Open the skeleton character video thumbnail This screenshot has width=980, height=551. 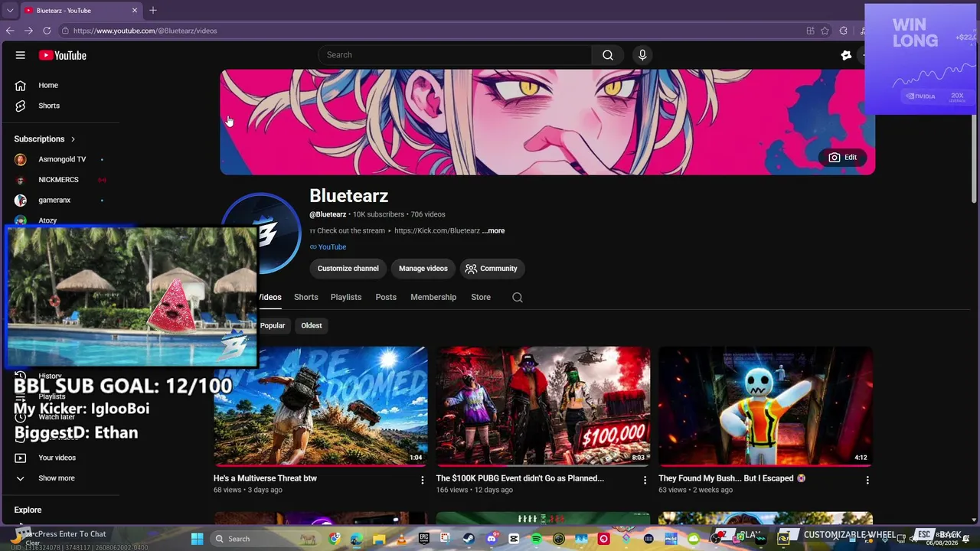(766, 406)
